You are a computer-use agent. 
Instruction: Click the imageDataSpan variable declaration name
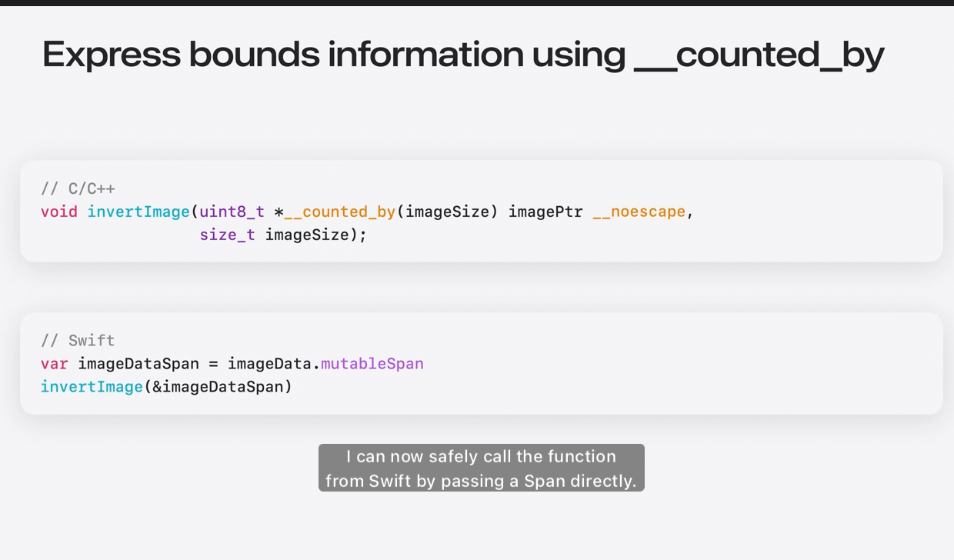coord(138,363)
